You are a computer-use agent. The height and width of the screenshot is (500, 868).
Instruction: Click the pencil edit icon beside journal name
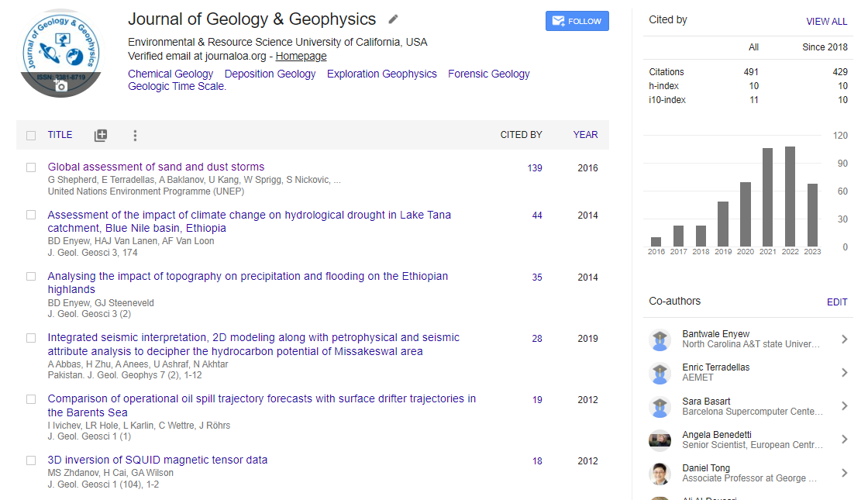[394, 19]
